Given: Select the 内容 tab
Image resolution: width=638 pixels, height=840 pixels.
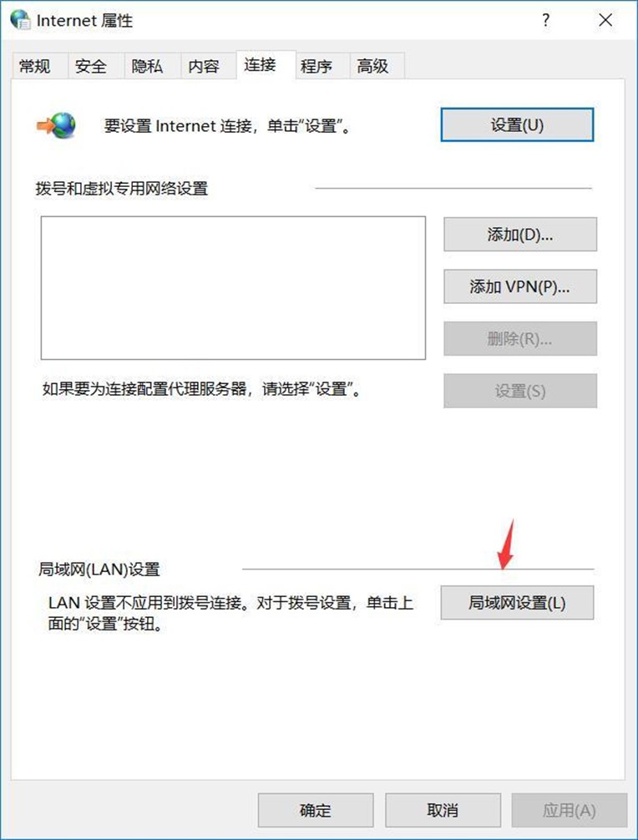Looking at the screenshot, I should click(204, 67).
